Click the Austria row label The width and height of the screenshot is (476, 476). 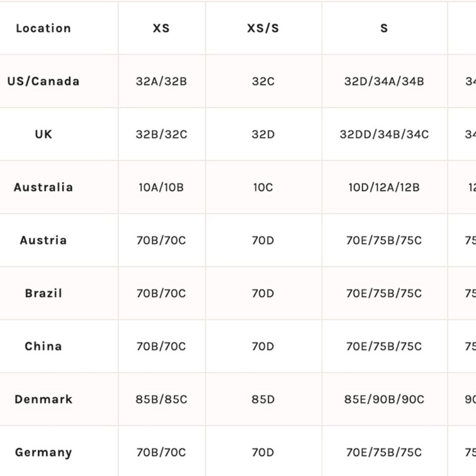point(43,240)
